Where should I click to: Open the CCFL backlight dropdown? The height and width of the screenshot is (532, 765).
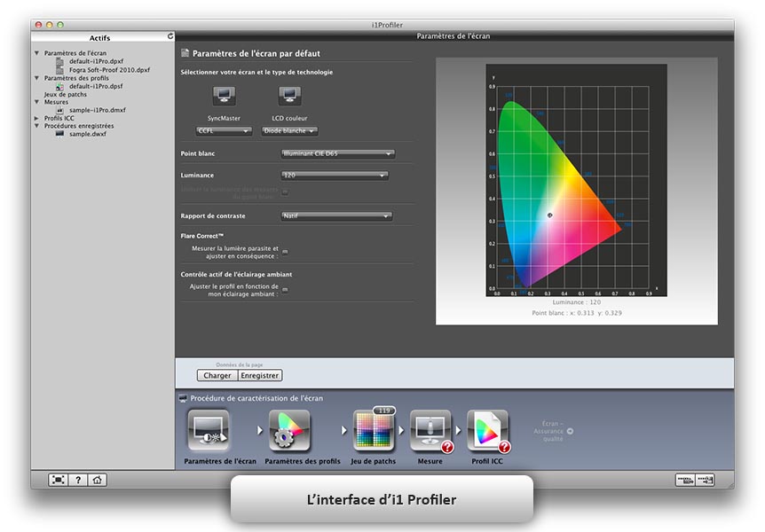(x=224, y=130)
